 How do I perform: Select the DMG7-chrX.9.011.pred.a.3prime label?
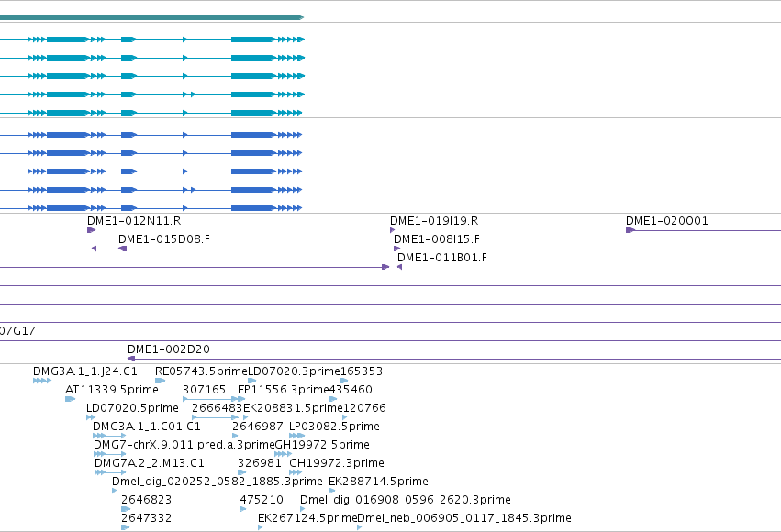point(184,445)
